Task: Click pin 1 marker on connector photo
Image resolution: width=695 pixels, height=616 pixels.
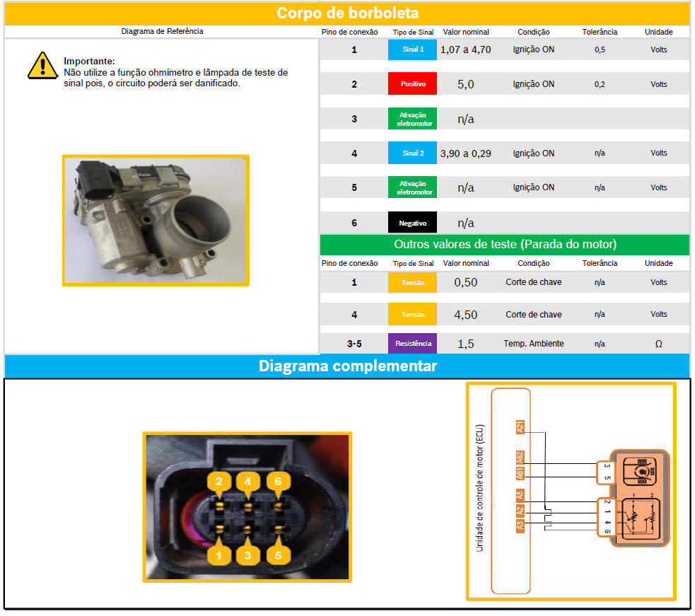Action: 219,555
